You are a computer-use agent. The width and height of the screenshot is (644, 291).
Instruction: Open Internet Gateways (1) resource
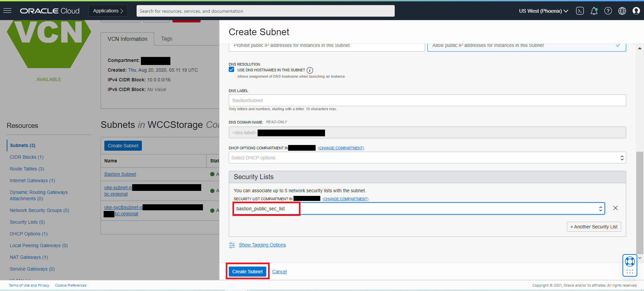click(32, 180)
